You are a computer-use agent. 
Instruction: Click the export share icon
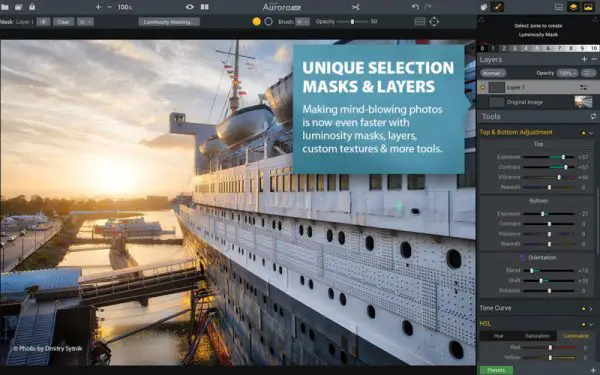tap(33, 7)
